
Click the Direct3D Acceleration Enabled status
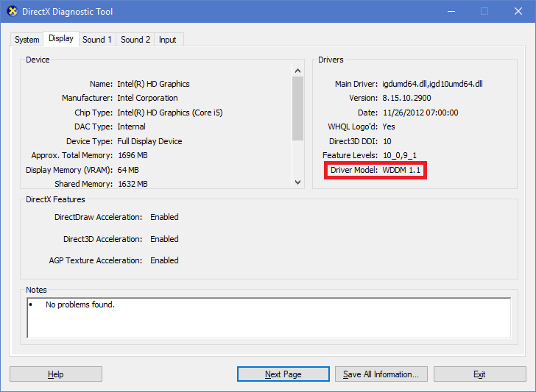164,239
